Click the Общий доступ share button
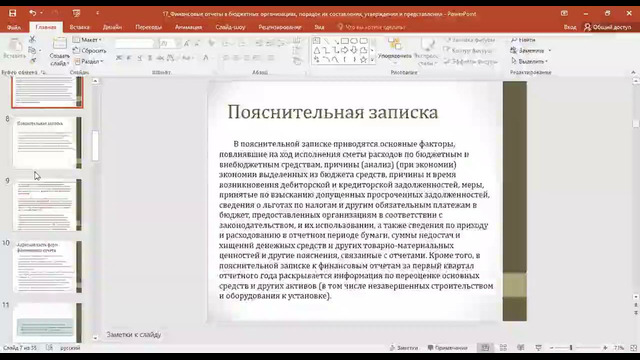This screenshot has height=360, width=640. [x=608, y=27]
